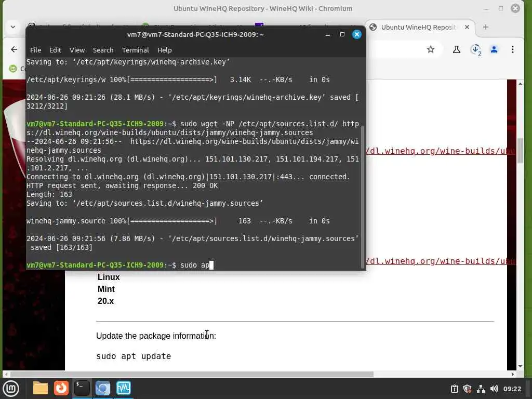This screenshot has height=399, width=532.
Task: Show Chromium downloads
Action: (x=476, y=49)
